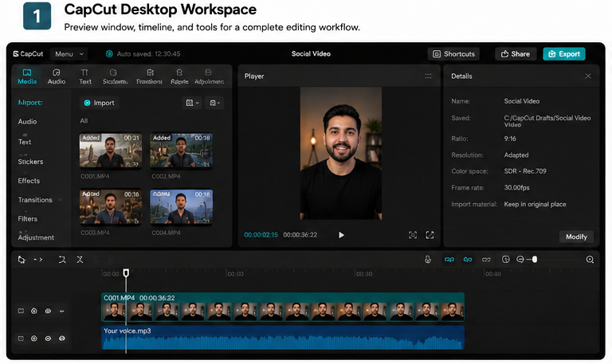Select the C001.MP4 media thumbnail

click(x=111, y=151)
